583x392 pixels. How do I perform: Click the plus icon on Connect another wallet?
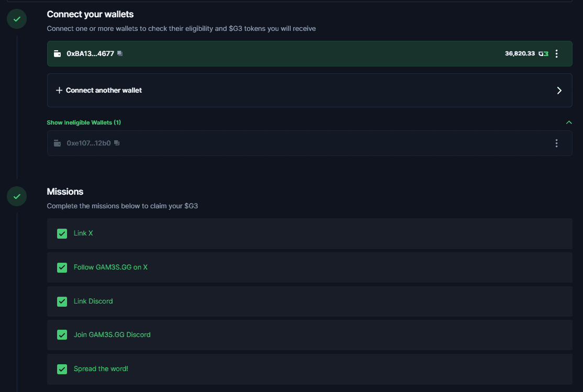[59, 90]
